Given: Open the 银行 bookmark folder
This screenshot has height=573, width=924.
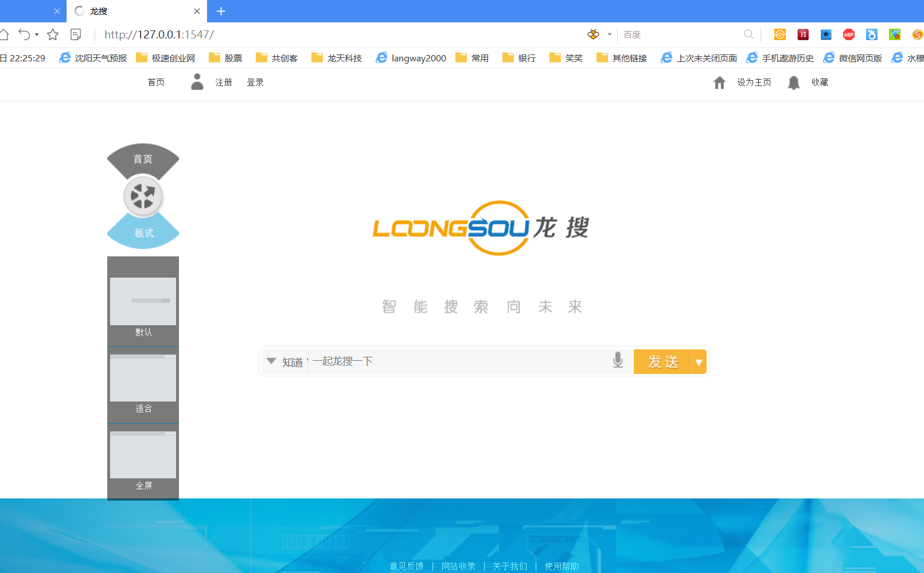Looking at the screenshot, I should pos(519,58).
